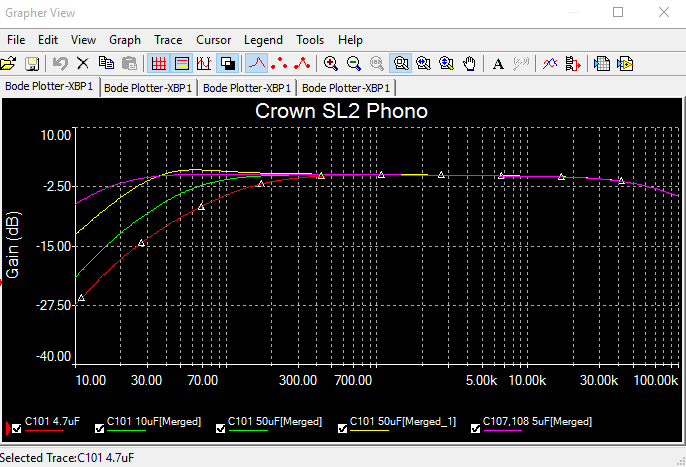Switch to the second Bode Plotter-XBP1 tab

click(148, 88)
